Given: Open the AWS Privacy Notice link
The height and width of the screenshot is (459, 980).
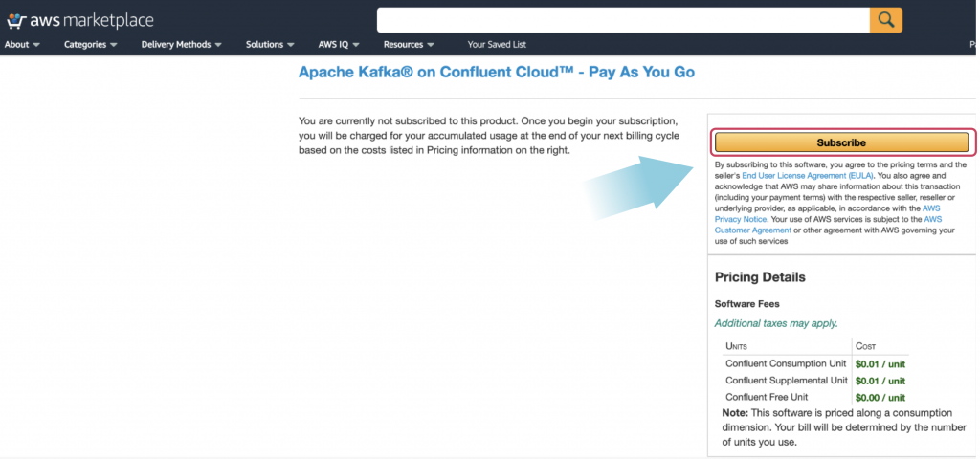Looking at the screenshot, I should [x=829, y=213].
